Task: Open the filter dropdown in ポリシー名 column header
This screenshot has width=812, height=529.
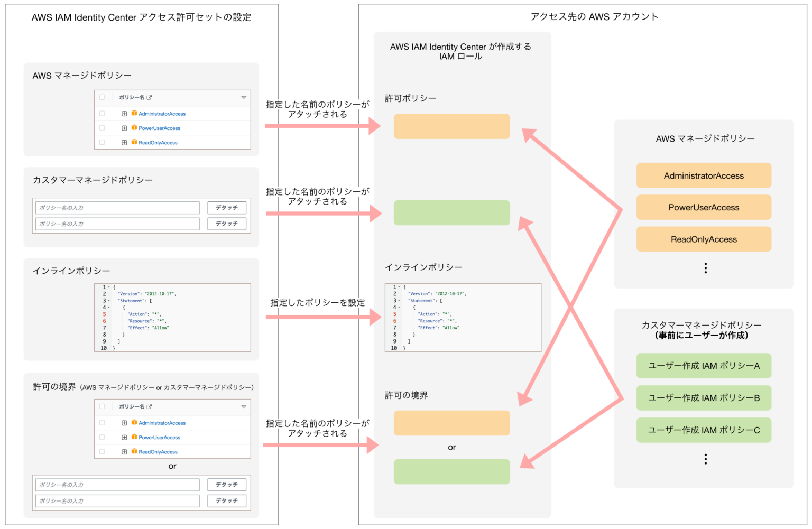Action: pyautogui.click(x=244, y=97)
